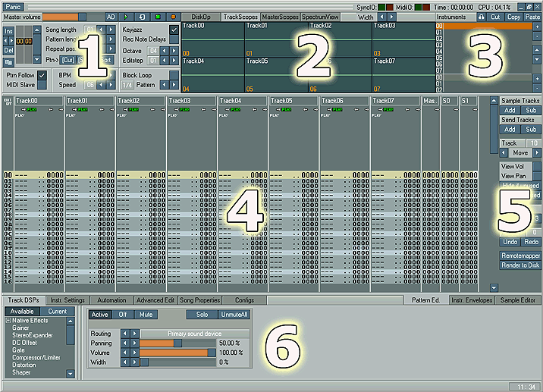Adjust the Panning slider
Screen dimensions: 543x392
tap(177, 343)
